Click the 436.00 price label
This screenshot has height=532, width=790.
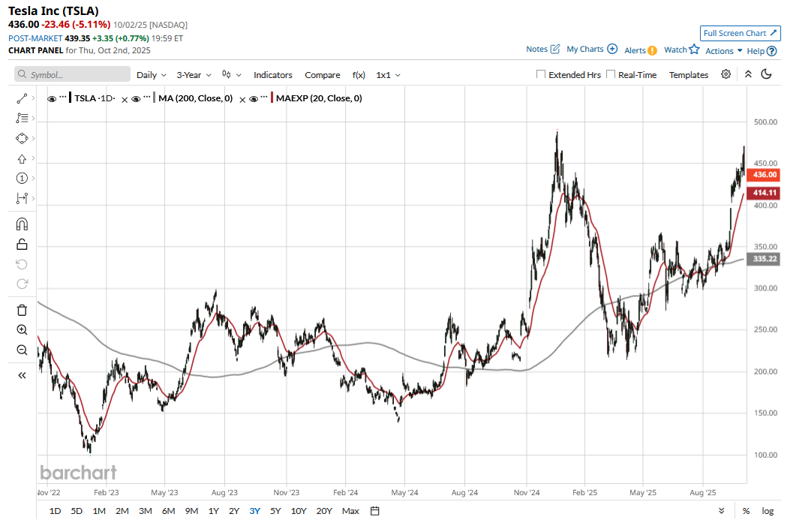point(764,175)
